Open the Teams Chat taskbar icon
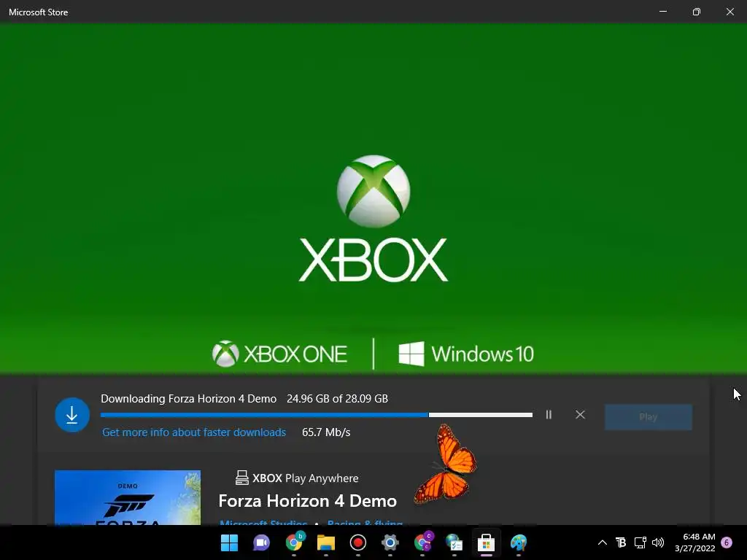The image size is (747, 560). pyautogui.click(x=261, y=542)
